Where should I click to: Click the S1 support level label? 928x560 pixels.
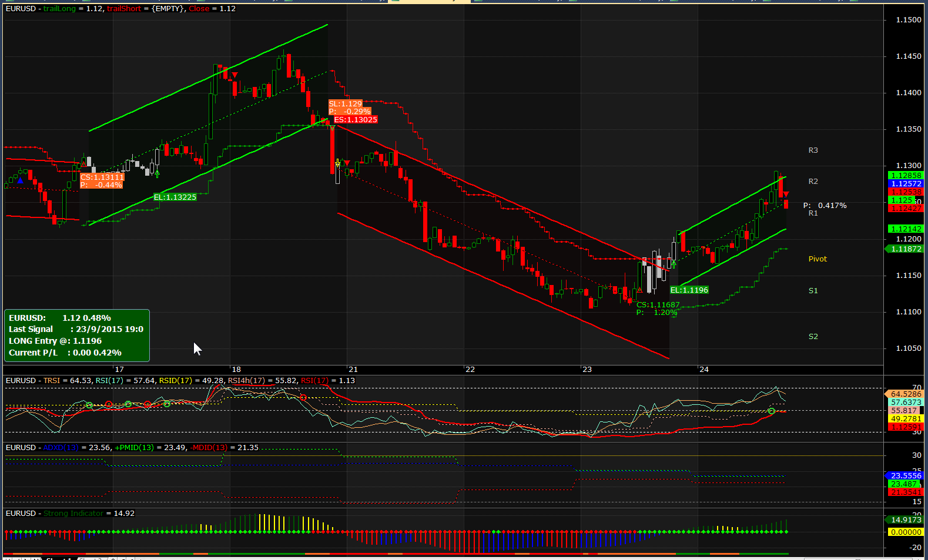point(813,290)
